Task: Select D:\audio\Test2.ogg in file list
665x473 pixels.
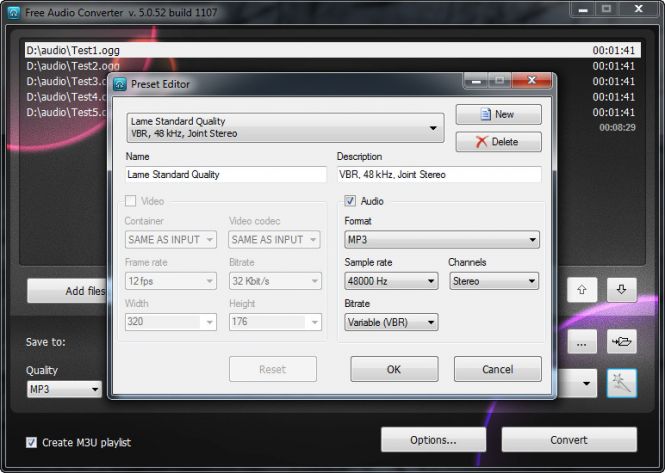Action: click(332, 66)
